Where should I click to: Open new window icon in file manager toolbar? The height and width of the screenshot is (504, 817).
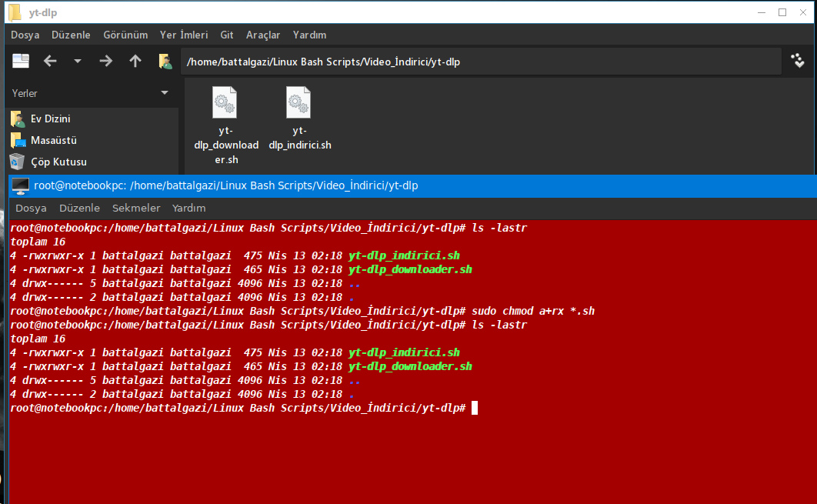[21, 62]
